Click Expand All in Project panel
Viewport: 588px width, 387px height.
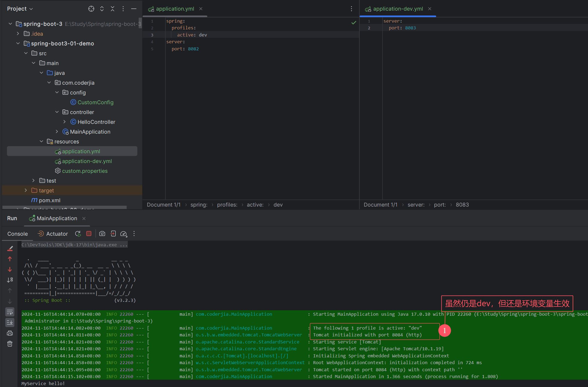tap(102, 9)
